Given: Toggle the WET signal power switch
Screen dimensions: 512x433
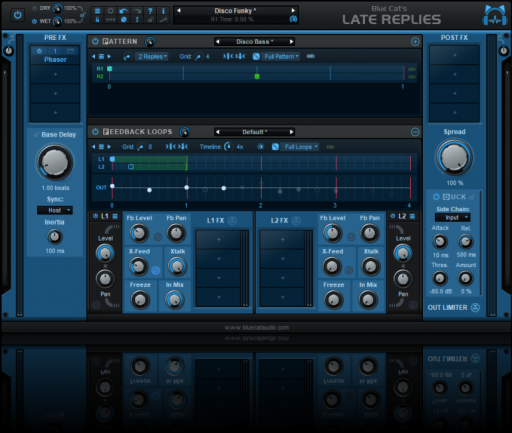Looking at the screenshot, I should click(x=34, y=21).
